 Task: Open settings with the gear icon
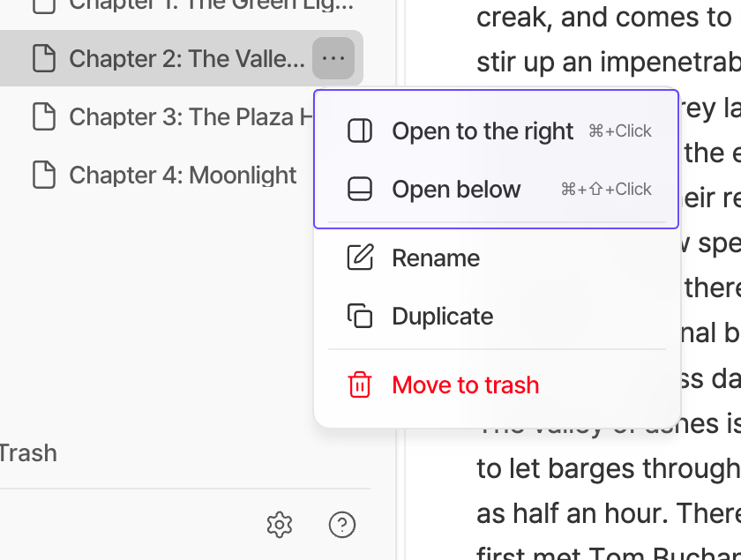(280, 525)
